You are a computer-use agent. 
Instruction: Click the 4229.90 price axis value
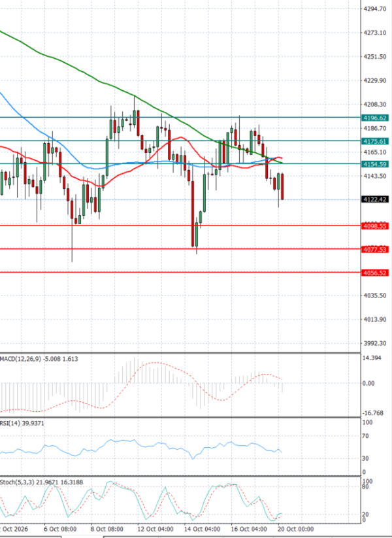(x=374, y=80)
